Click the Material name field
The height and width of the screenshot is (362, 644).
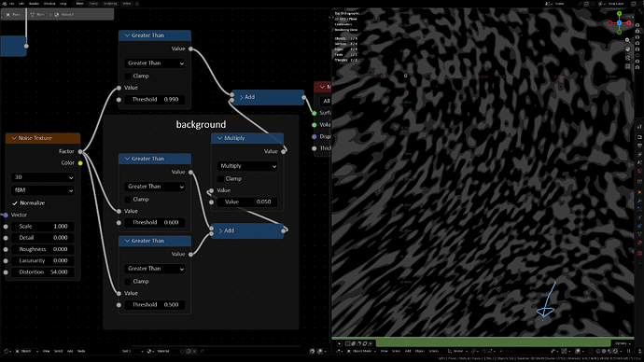(x=168, y=352)
